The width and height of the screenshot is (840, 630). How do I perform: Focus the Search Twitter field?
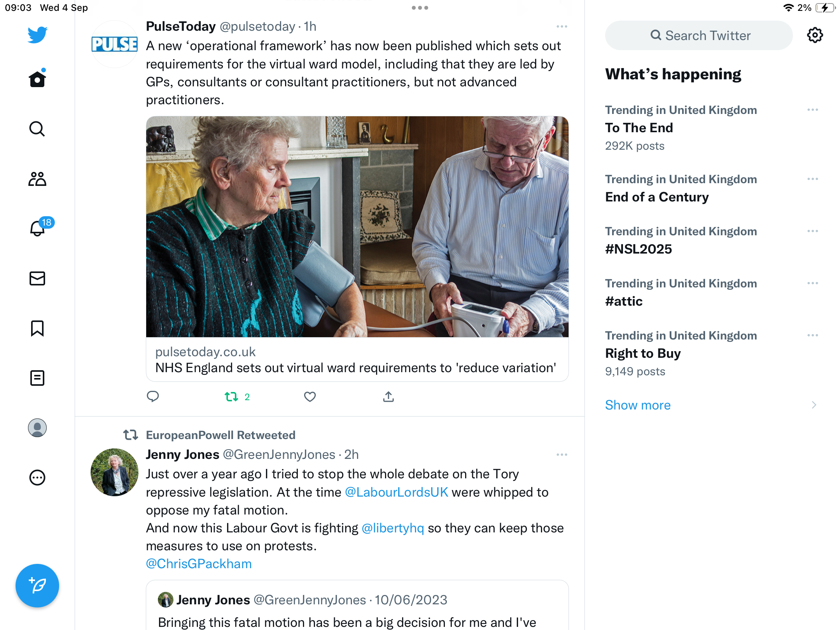pos(699,35)
